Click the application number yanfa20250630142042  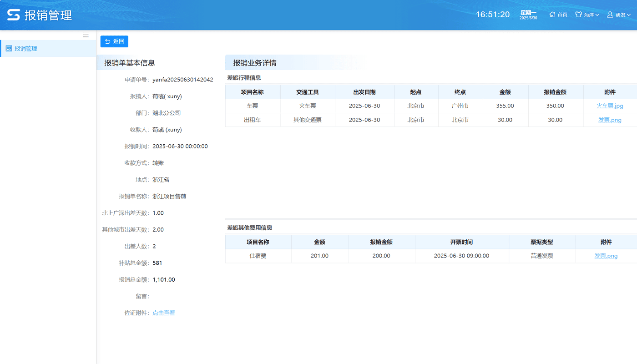pos(182,80)
